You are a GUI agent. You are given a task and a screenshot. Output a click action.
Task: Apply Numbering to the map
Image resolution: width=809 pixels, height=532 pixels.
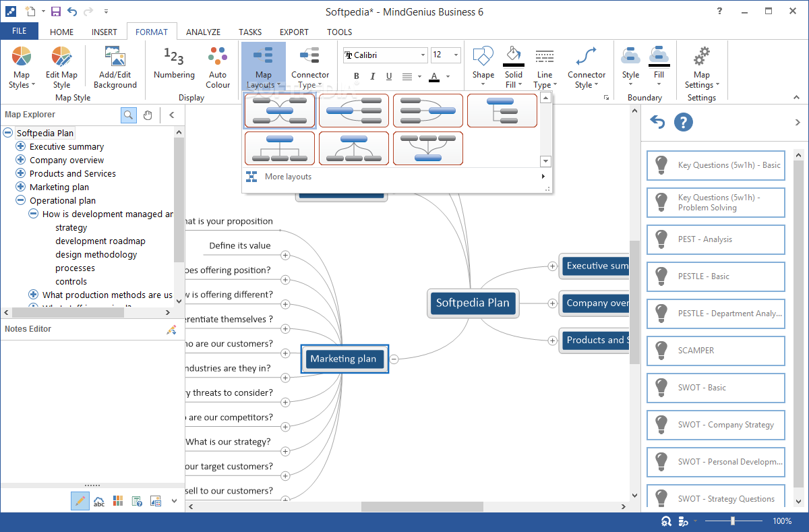click(174, 63)
